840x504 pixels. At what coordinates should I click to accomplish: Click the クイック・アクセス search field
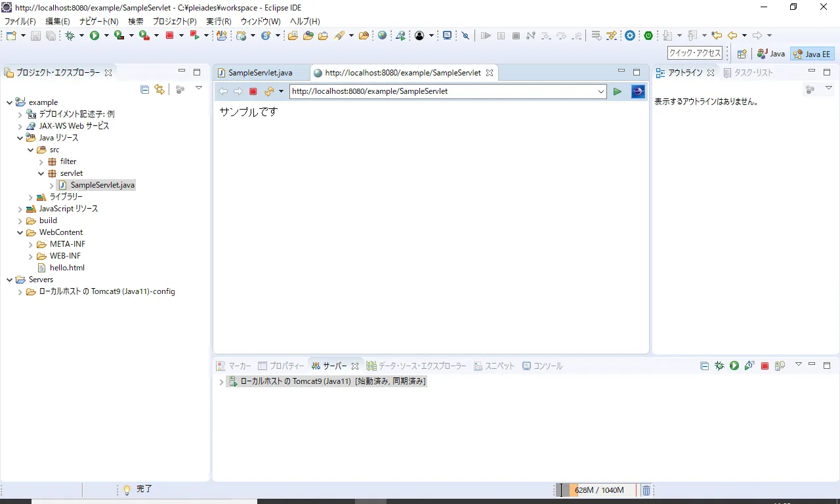(695, 53)
